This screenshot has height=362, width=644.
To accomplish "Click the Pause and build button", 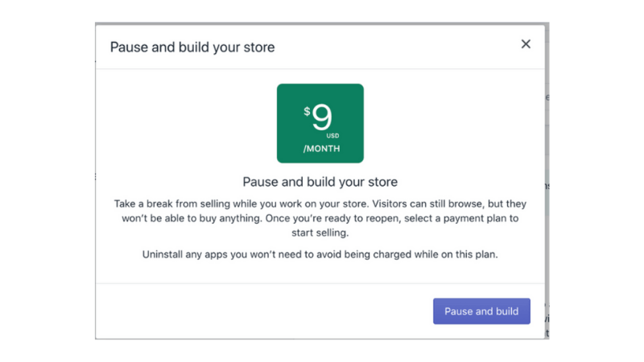I will tap(481, 311).
